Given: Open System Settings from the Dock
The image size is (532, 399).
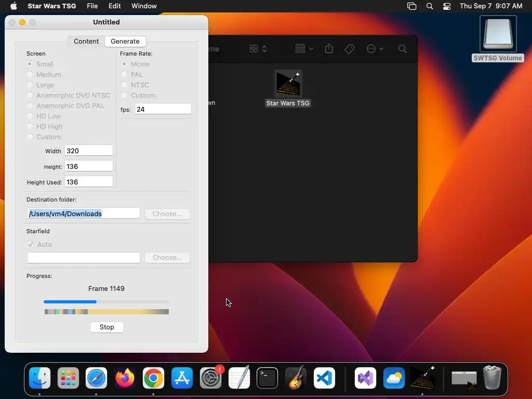Looking at the screenshot, I should tap(211, 378).
